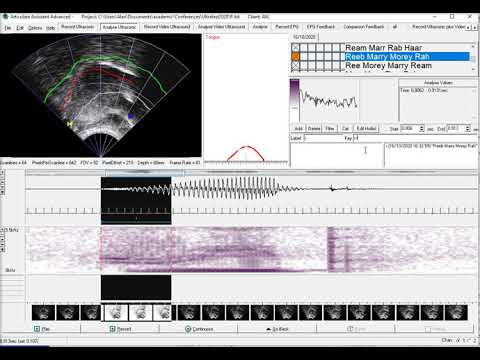The width and height of the screenshot is (480, 360).
Task: Click the blue marker on the ultrasound image
Action: click(131, 116)
